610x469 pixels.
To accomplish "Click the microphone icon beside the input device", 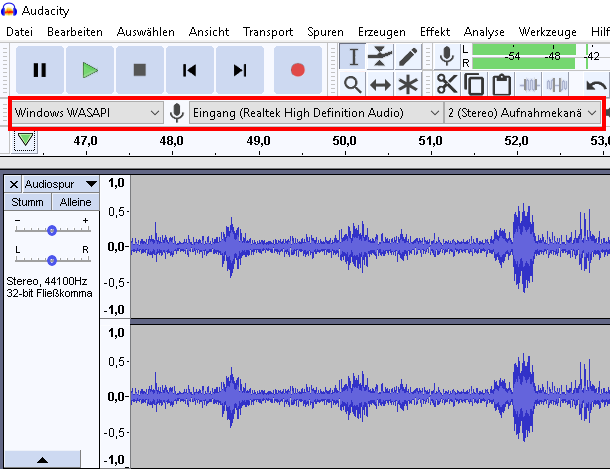I will pyautogui.click(x=177, y=113).
